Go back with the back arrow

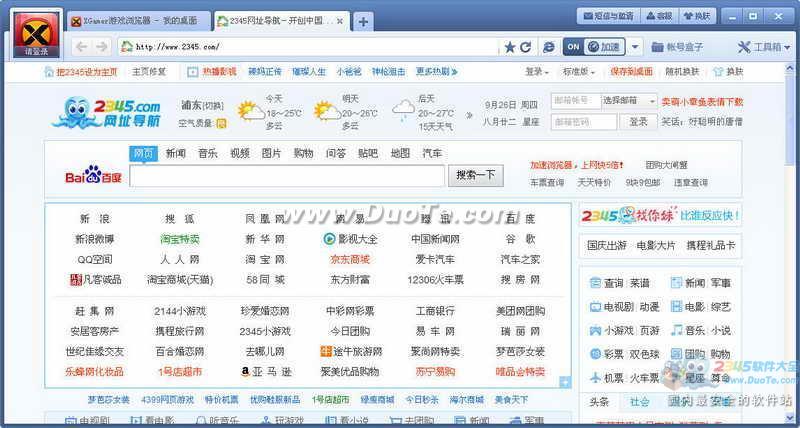82,47
